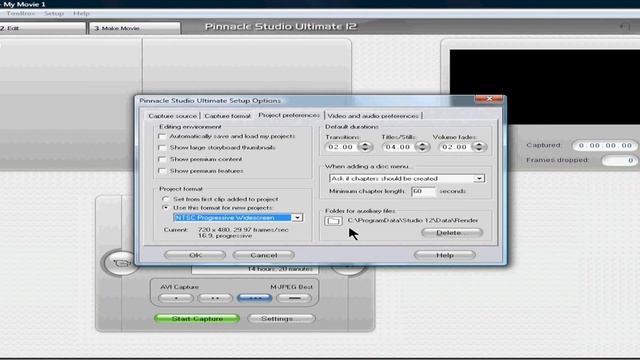Cancel the Setup Options dialog
Viewport: 640px width, 360px height.
point(264,255)
